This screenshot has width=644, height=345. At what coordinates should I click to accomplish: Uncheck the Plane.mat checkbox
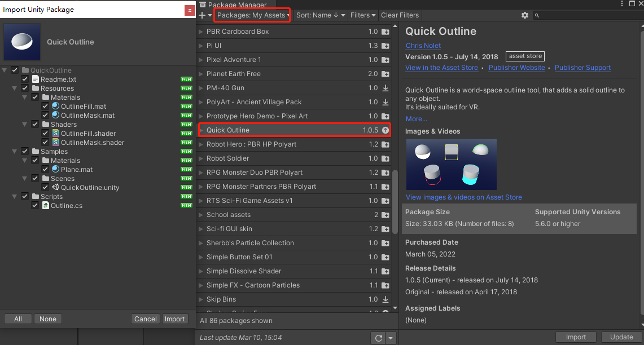pos(45,170)
